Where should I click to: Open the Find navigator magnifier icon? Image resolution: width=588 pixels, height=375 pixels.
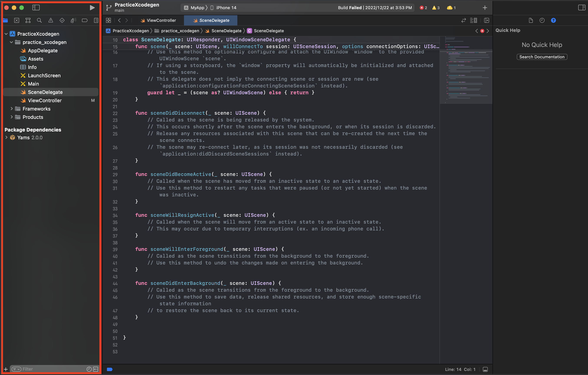click(39, 21)
